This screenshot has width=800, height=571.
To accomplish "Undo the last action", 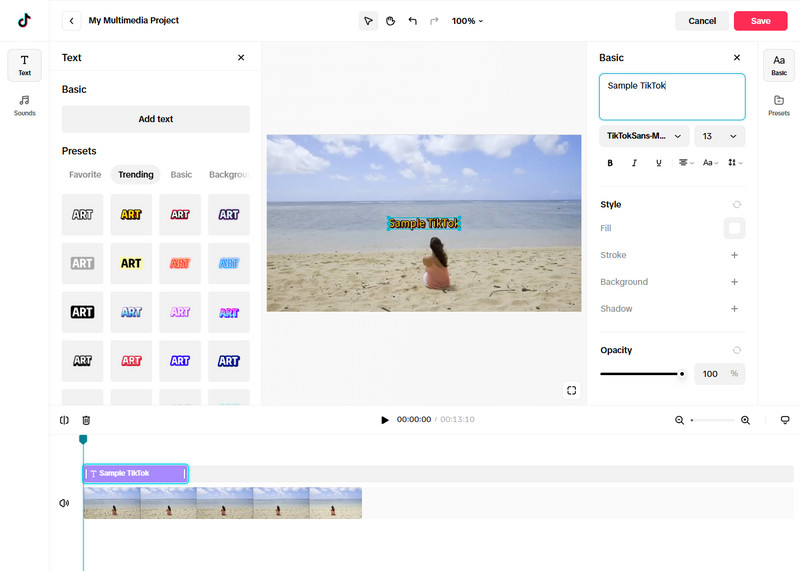I will pos(412,21).
